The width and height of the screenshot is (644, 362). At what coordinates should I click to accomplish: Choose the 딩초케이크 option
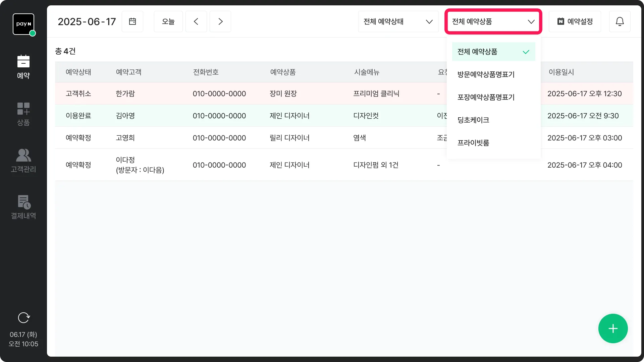[x=473, y=120]
